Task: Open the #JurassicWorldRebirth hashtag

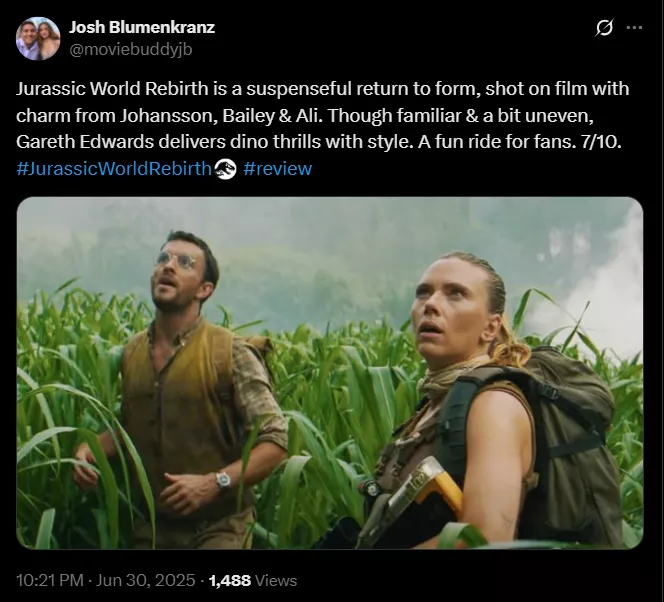Action: tap(114, 168)
